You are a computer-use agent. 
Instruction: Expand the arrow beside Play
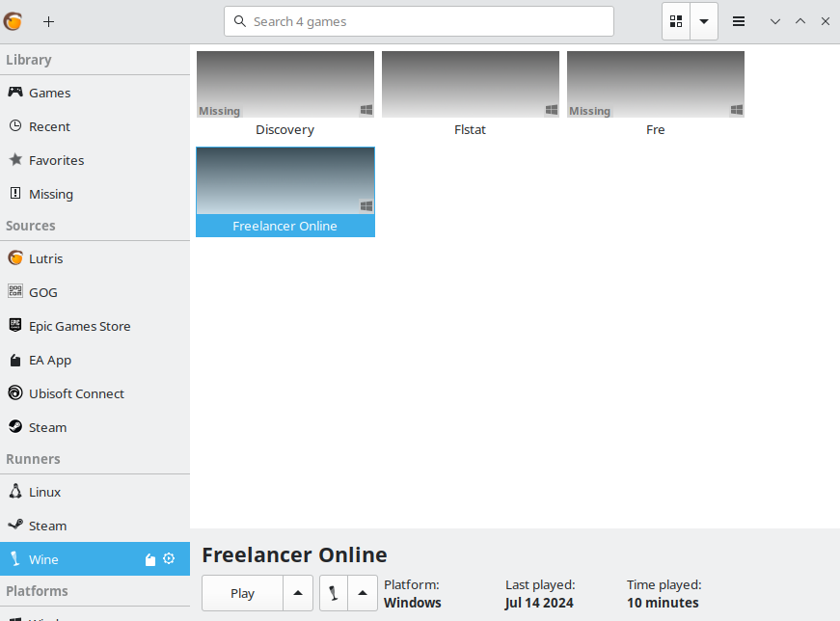(x=298, y=593)
